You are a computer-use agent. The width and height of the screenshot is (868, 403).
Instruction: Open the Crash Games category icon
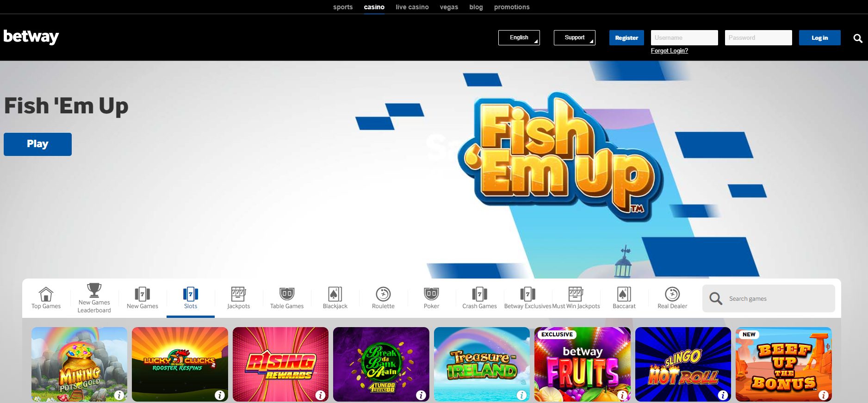click(479, 294)
